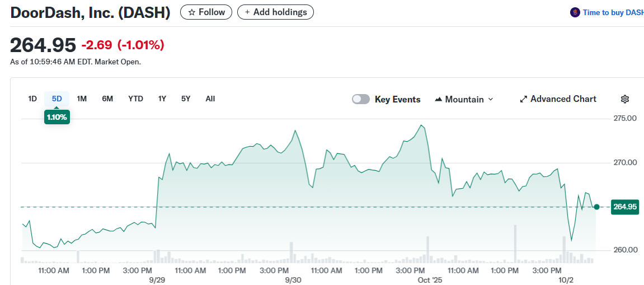The width and height of the screenshot is (644, 285).
Task: Click the Advanced Chart expand arrows icon
Action: [x=524, y=99]
